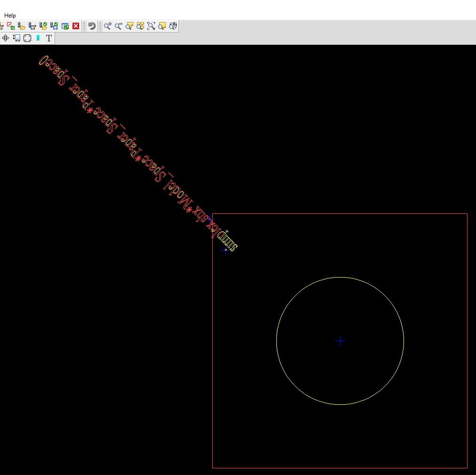This screenshot has height=475, width=476.
Task: Choose the zoom extents icon
Action: click(x=151, y=26)
